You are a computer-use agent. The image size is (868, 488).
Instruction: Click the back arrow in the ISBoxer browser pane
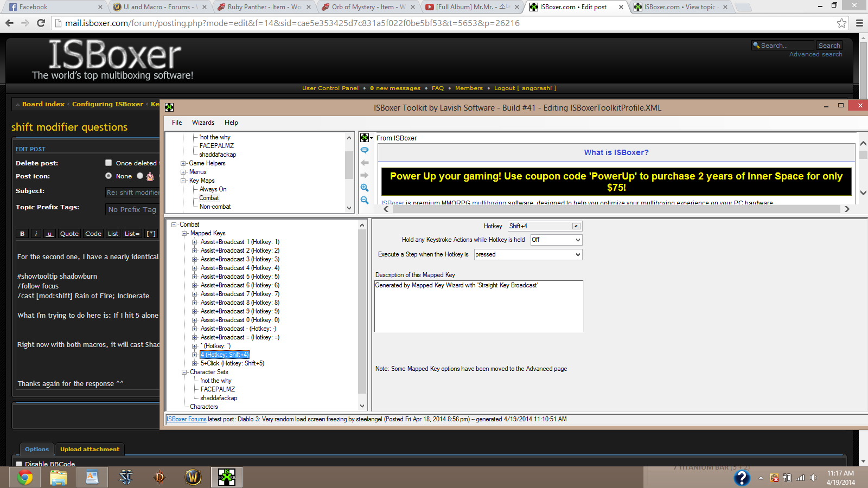365,163
